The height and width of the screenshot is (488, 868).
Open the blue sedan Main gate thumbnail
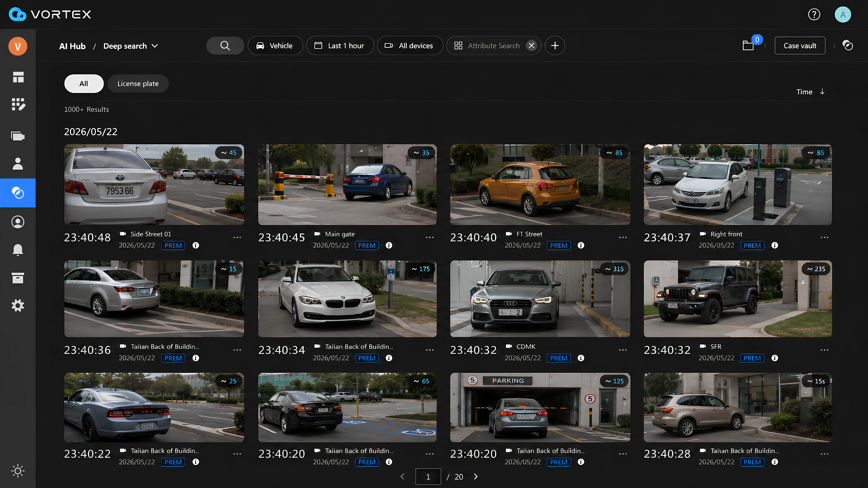click(x=347, y=185)
